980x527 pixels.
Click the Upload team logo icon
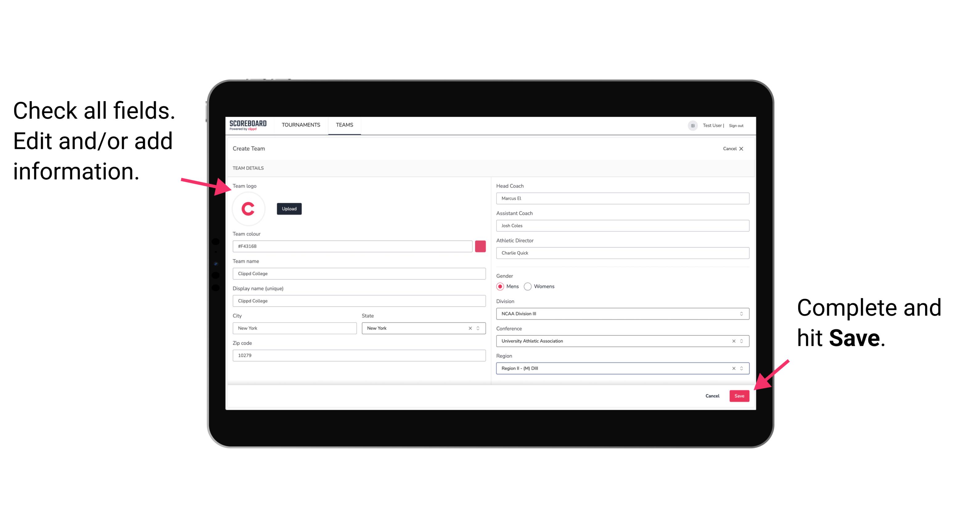289,208
